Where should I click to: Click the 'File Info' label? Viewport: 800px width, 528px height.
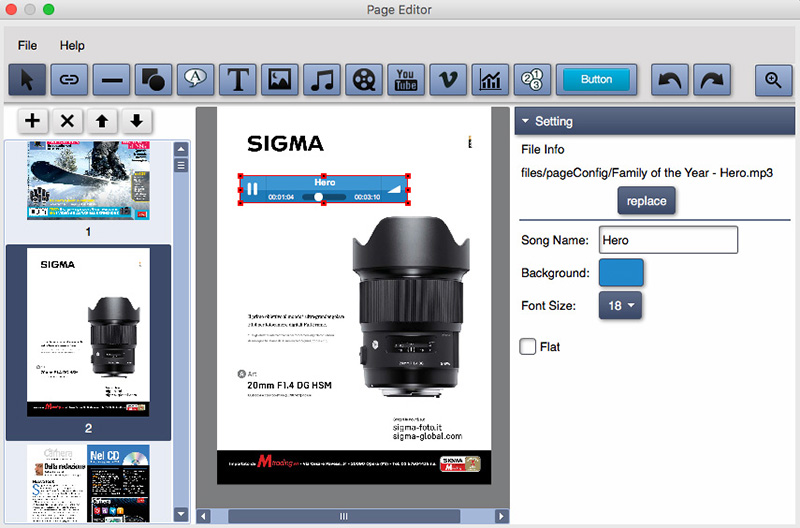pos(542,149)
